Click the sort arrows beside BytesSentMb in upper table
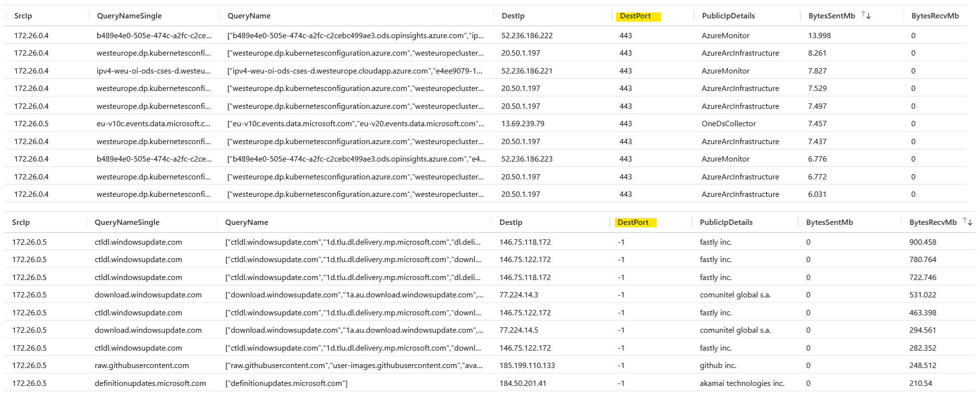980x398 pixels. [x=866, y=15]
